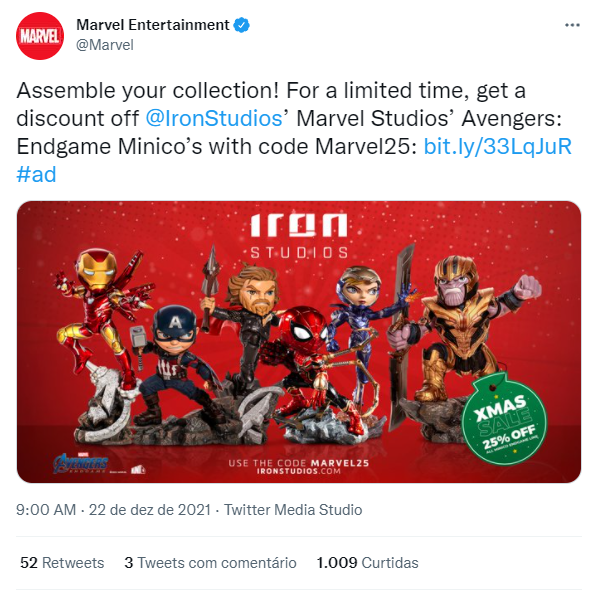Image resolution: width=598 pixels, height=592 pixels.
Task: Open the @IronStudios mention
Action: click(214, 118)
